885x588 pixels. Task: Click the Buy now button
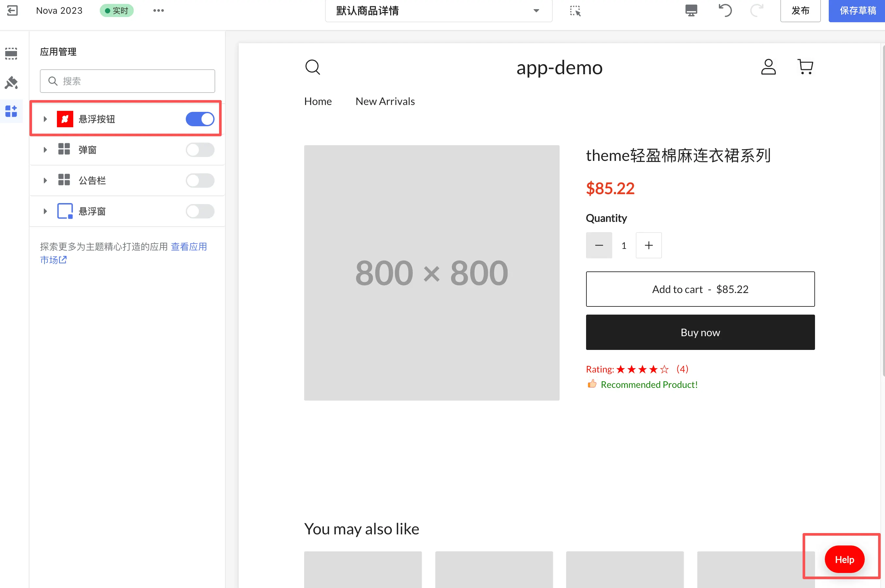[x=700, y=332]
